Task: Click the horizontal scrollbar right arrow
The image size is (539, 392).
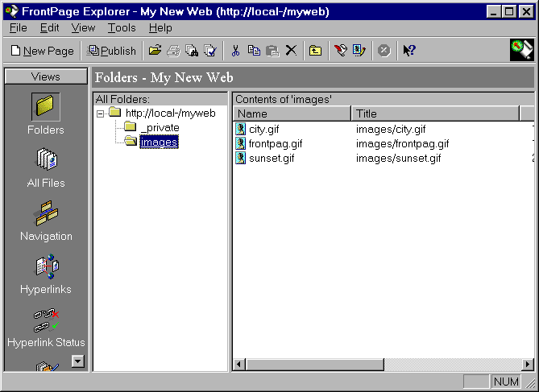Action: pos(528,364)
